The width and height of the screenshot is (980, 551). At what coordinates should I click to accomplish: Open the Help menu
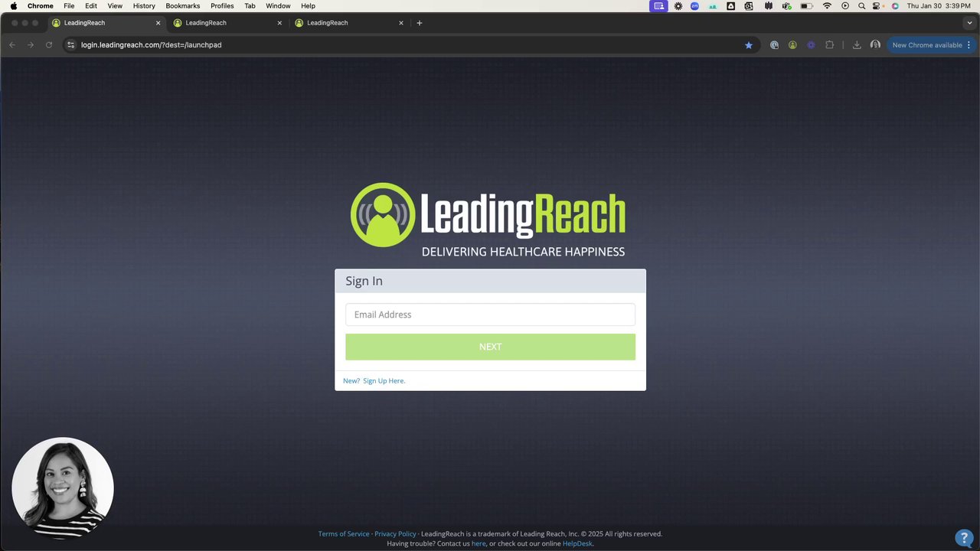(x=308, y=6)
